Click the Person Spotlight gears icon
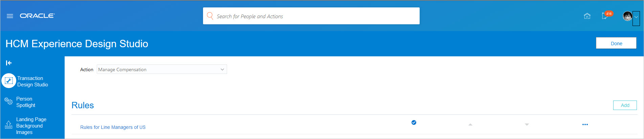This screenshot has height=139, width=644. pos(8,101)
